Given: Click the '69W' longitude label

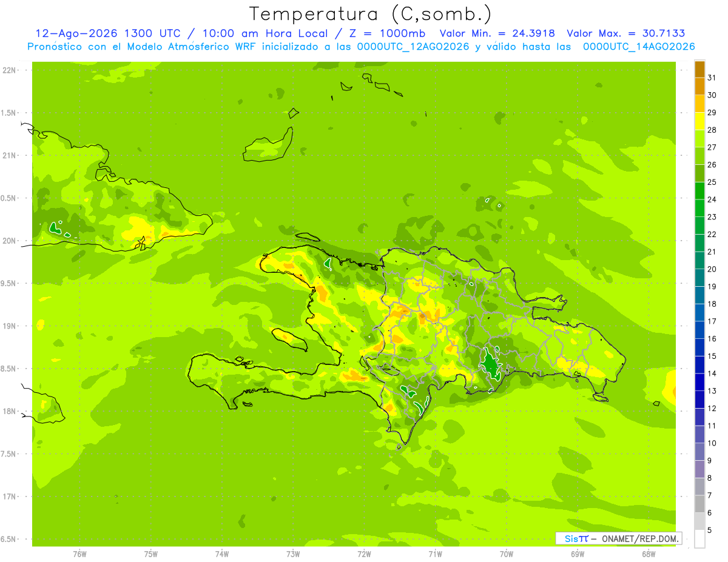Looking at the screenshot, I should [578, 554].
